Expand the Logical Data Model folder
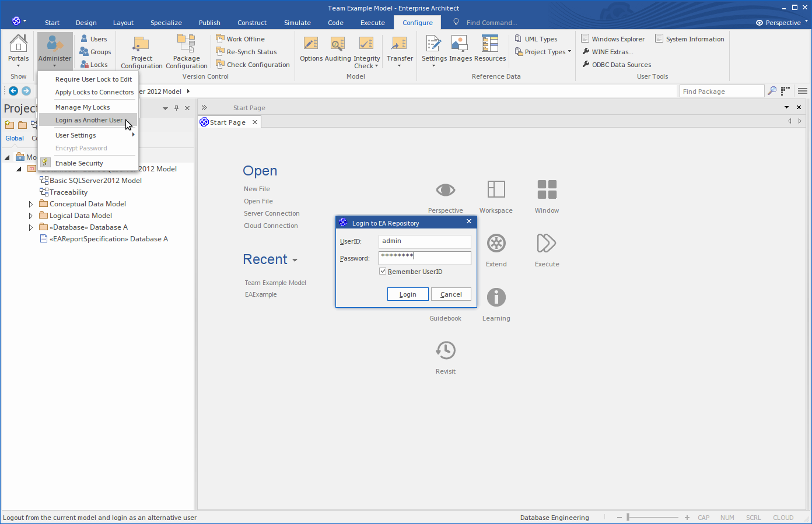812x524 pixels. (x=31, y=216)
